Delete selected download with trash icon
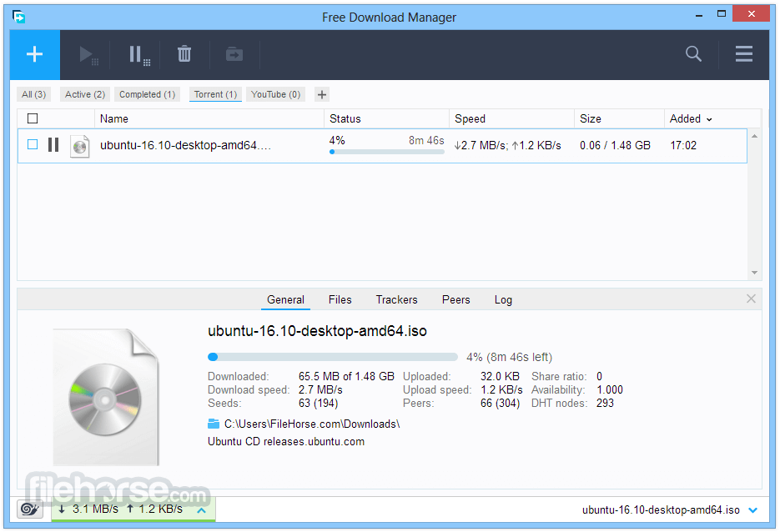Image resolution: width=780 pixels, height=532 pixels. point(184,53)
